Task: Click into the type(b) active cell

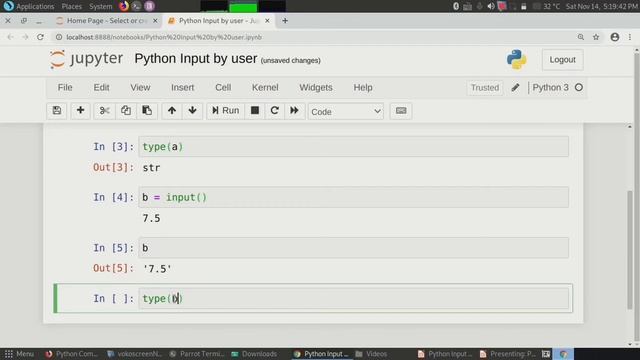Action: 353,298
